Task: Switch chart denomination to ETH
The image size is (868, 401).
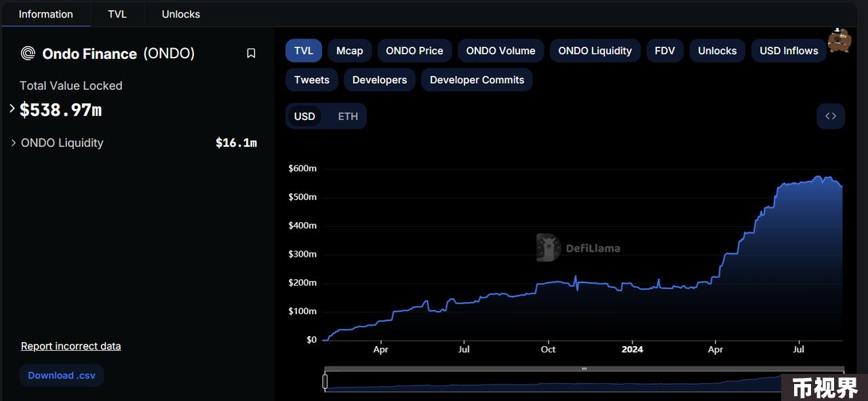Action: 348,117
